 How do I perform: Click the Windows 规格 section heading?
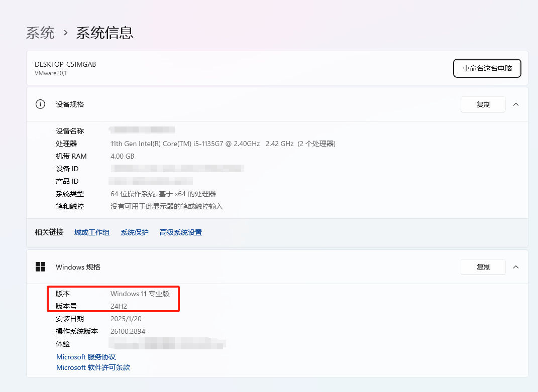pyautogui.click(x=78, y=267)
